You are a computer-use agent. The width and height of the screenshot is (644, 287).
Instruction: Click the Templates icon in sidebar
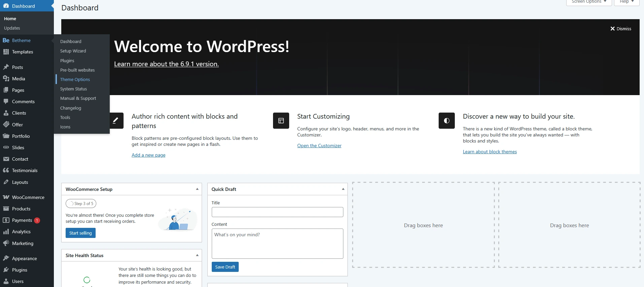[x=6, y=52]
